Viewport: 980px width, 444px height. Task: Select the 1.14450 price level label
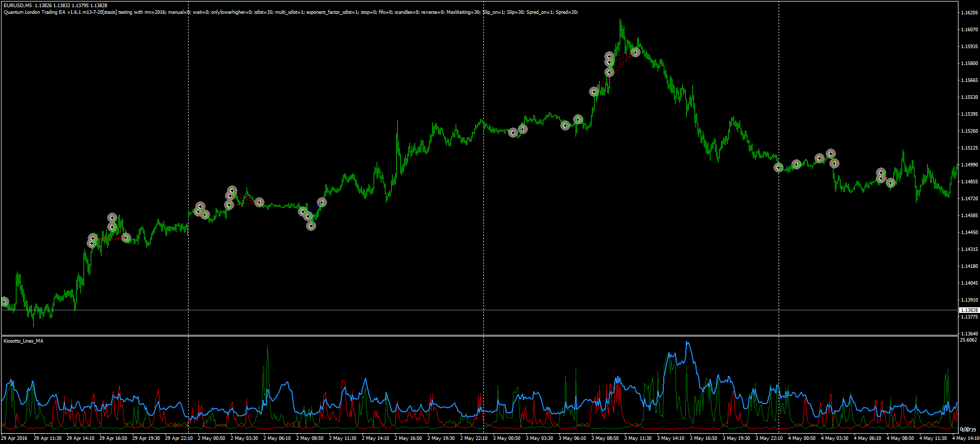click(968, 232)
